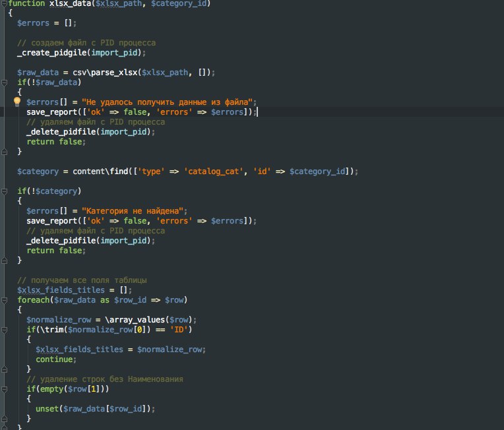Collapse the if(\trim(...) == 'ID') fold marker
This screenshot has width=504, height=430.
point(4,330)
